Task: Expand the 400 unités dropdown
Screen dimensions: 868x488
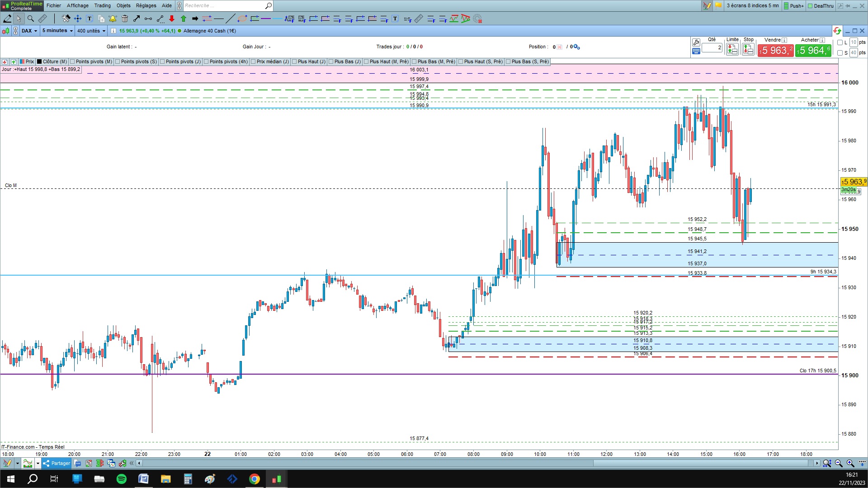Action: (x=91, y=31)
